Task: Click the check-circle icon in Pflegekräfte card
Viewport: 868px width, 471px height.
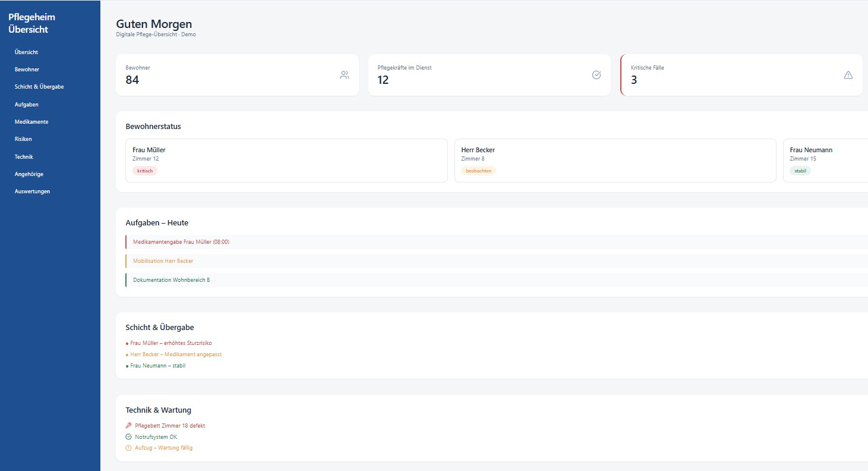Action: click(x=596, y=75)
